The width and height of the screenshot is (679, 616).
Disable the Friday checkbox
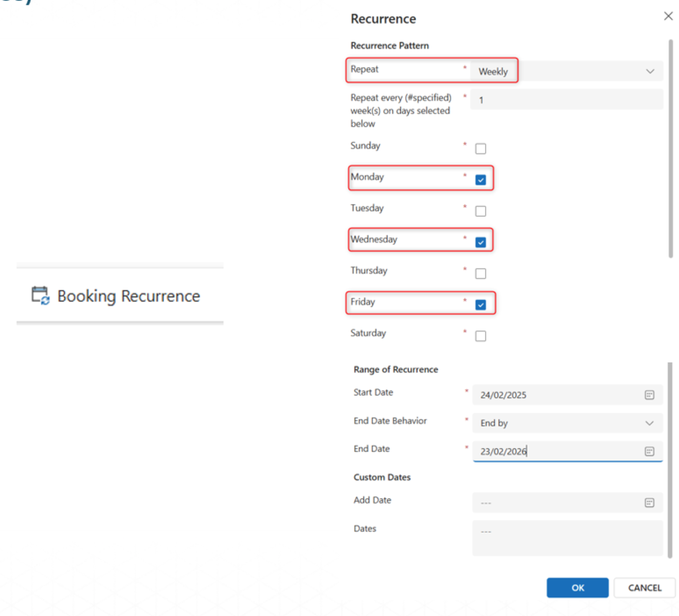pyautogui.click(x=481, y=305)
